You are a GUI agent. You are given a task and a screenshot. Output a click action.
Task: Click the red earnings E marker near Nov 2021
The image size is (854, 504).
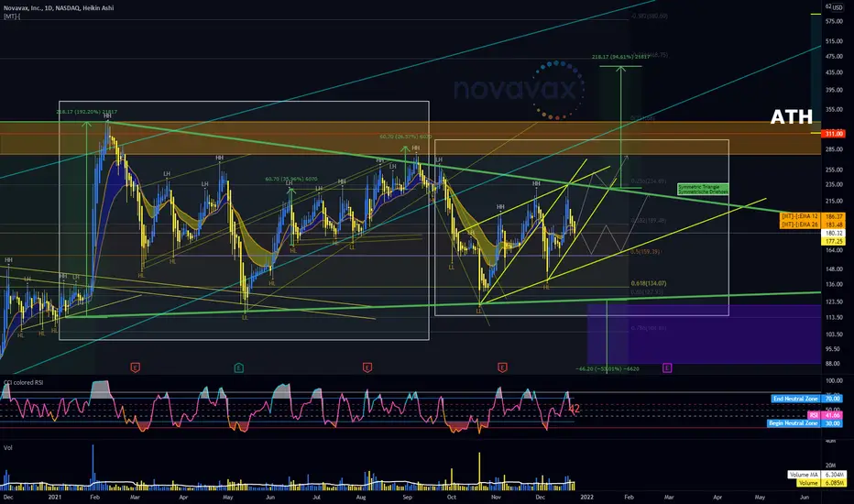click(502, 367)
